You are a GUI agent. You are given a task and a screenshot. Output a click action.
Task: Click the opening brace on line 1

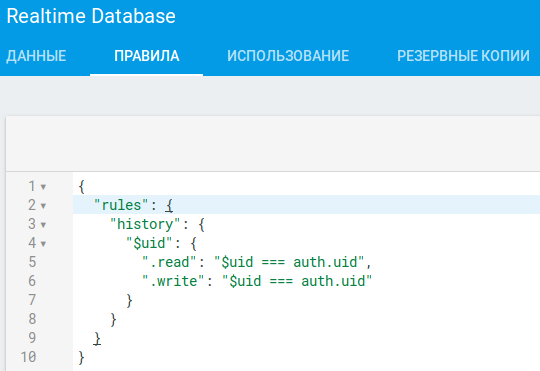click(x=82, y=187)
